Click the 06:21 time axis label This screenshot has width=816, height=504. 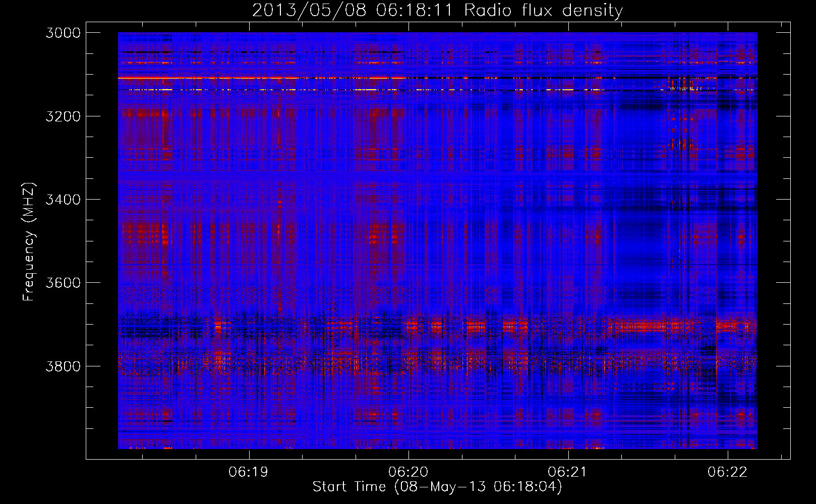click(568, 472)
